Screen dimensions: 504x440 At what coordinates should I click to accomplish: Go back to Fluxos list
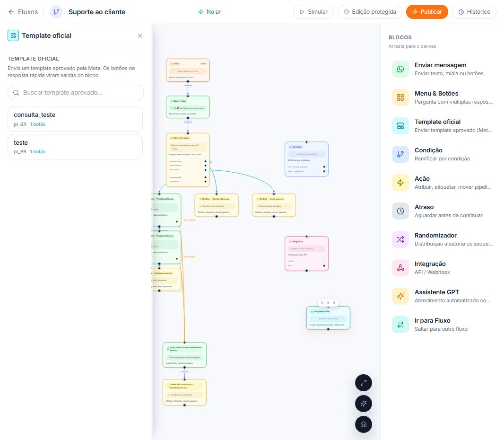pos(23,12)
